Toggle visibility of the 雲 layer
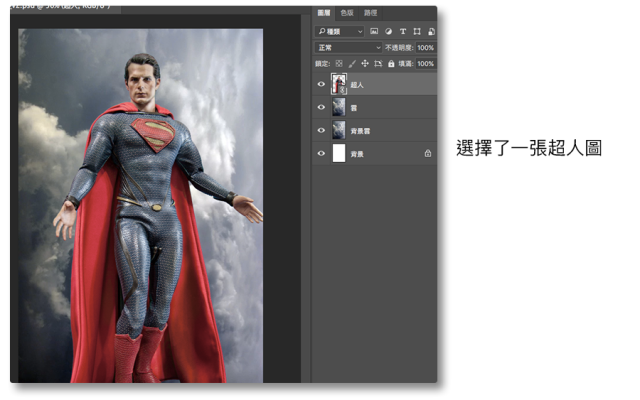Screen dimensions: 640x400 [321, 108]
